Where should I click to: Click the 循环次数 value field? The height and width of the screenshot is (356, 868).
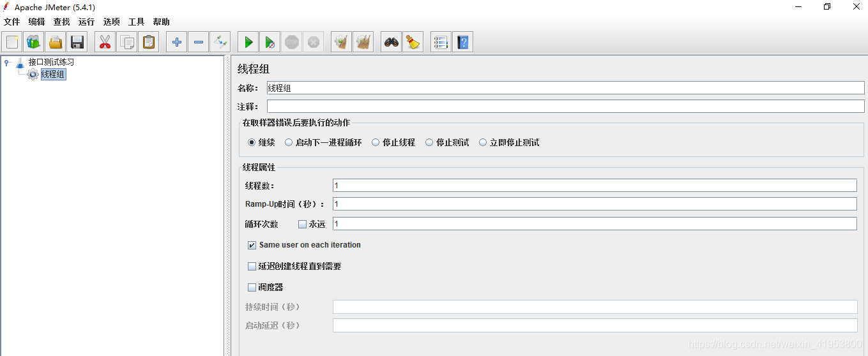click(x=595, y=224)
